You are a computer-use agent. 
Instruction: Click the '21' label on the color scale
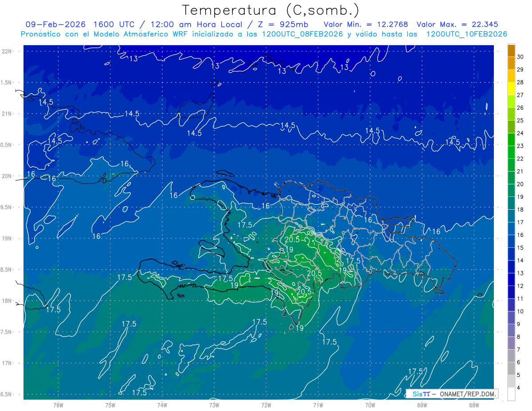[x=520, y=172]
